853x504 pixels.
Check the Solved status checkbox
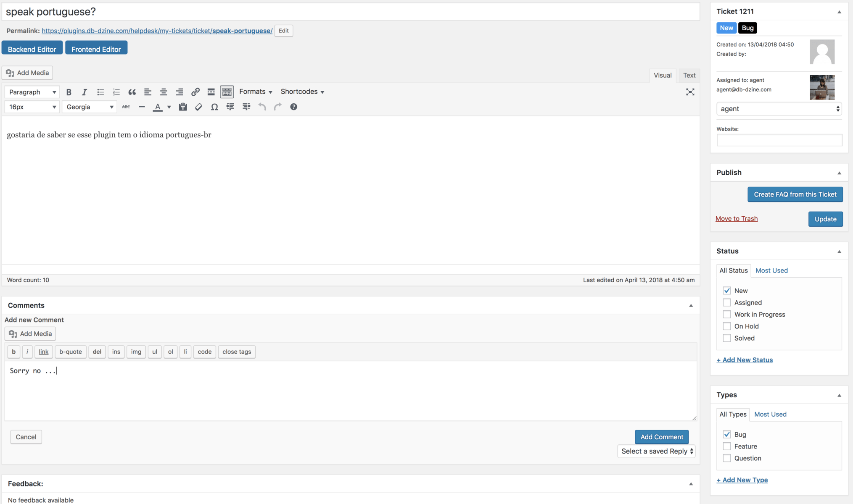coord(727,338)
